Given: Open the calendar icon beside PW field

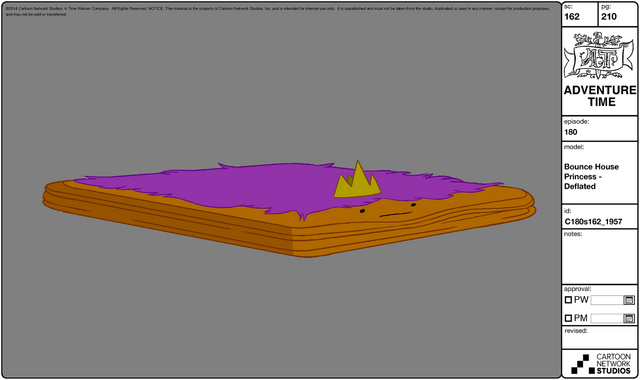Looking at the screenshot, I should point(629,300).
